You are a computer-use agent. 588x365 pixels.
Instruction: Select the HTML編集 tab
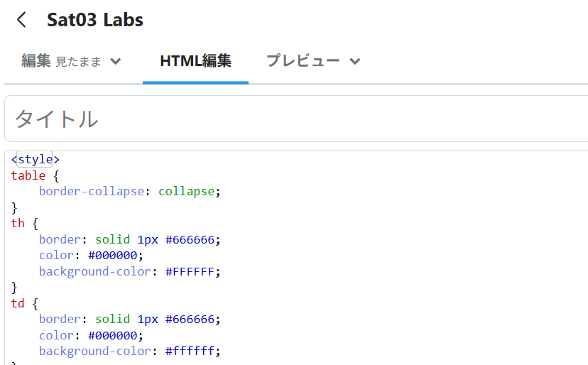(195, 61)
